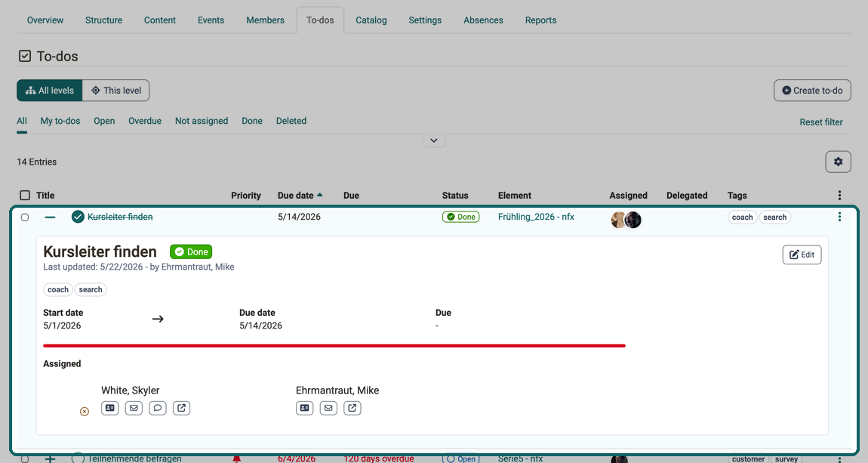
Task: Click the name White, Skyler
Action: coord(130,390)
